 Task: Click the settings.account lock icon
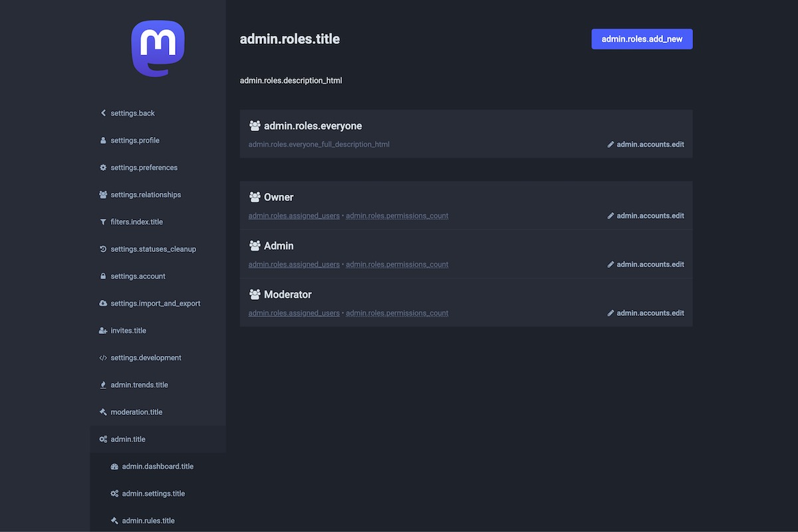[x=103, y=277]
